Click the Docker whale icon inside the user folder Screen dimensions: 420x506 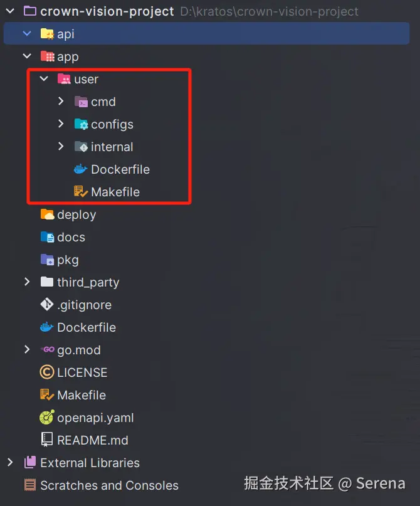click(x=80, y=169)
